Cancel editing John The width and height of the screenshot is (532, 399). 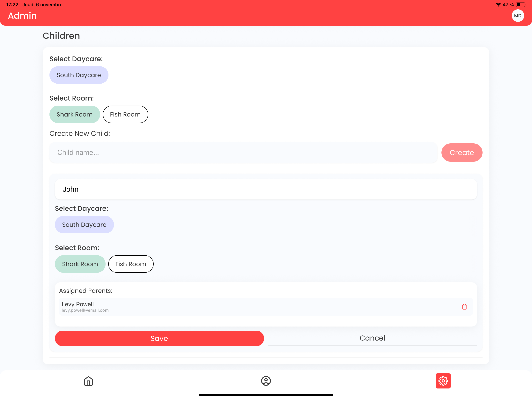tap(372, 338)
